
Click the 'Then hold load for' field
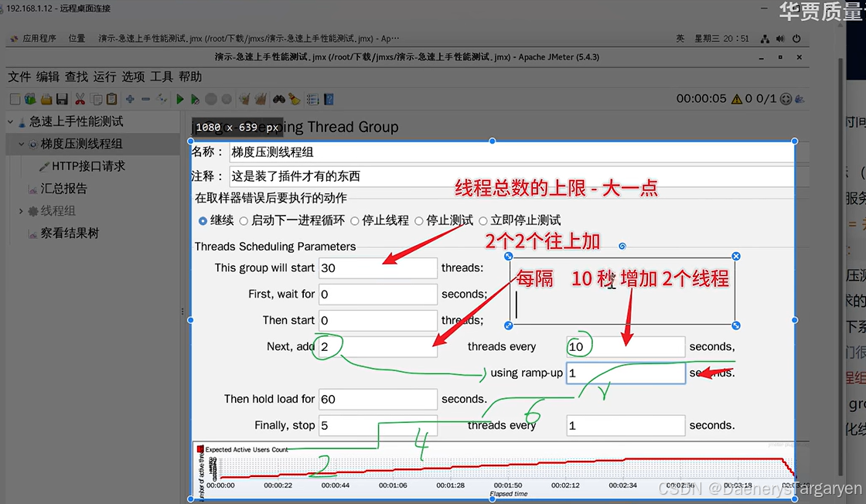378,399
